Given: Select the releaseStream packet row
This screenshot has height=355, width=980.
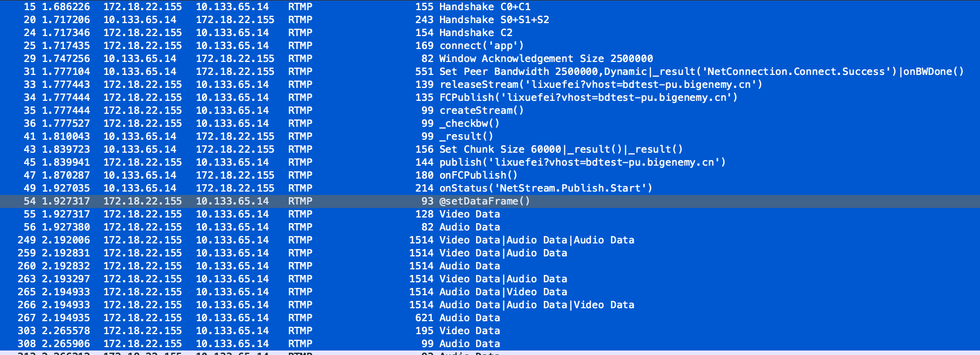Looking at the screenshot, I should point(600,85).
